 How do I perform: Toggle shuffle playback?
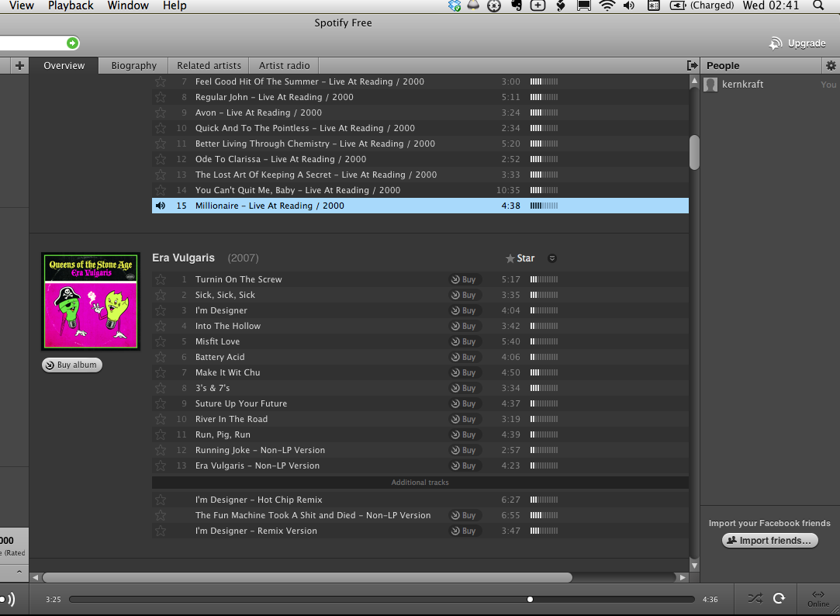(x=755, y=598)
